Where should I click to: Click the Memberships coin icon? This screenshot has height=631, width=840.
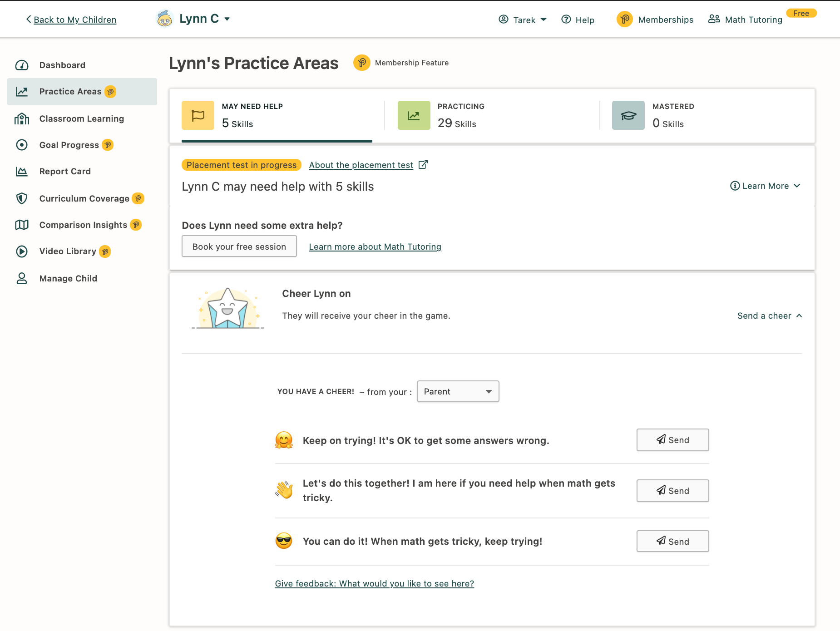point(625,19)
